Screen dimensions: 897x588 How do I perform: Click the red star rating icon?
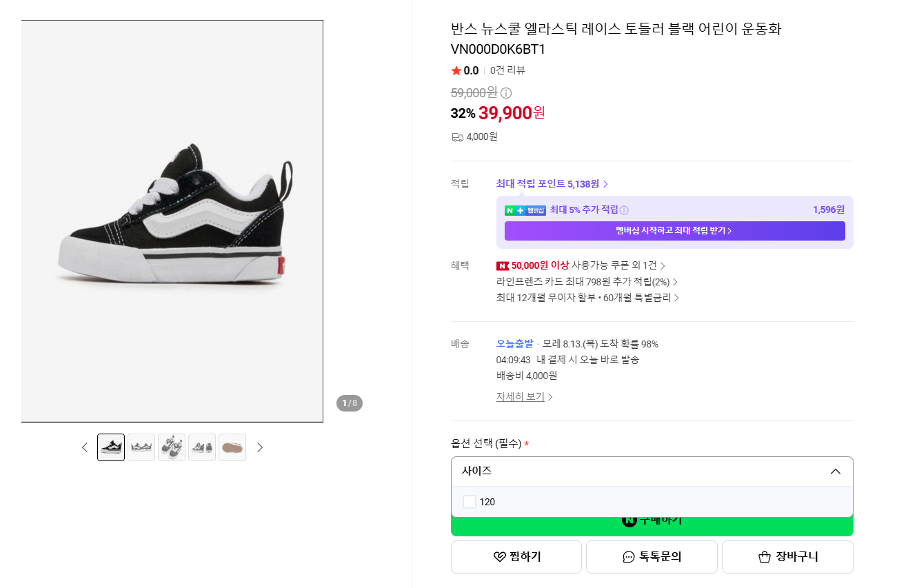coord(456,70)
